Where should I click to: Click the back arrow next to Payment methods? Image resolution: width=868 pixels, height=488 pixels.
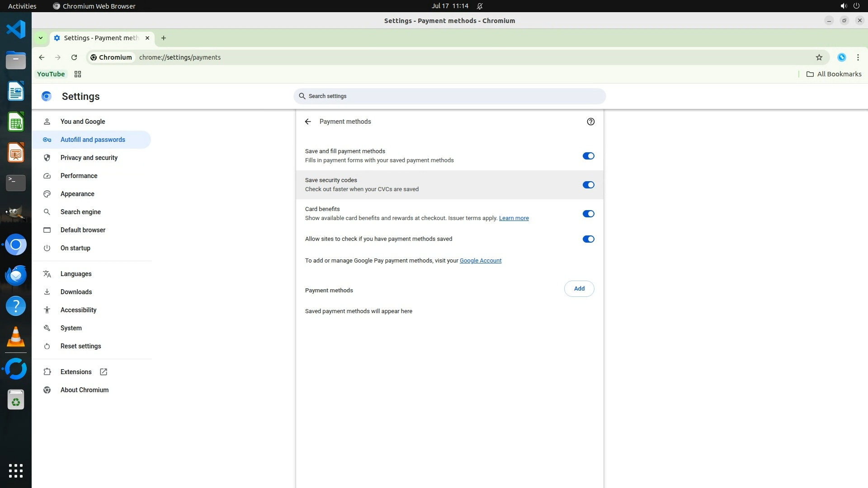[x=308, y=122]
